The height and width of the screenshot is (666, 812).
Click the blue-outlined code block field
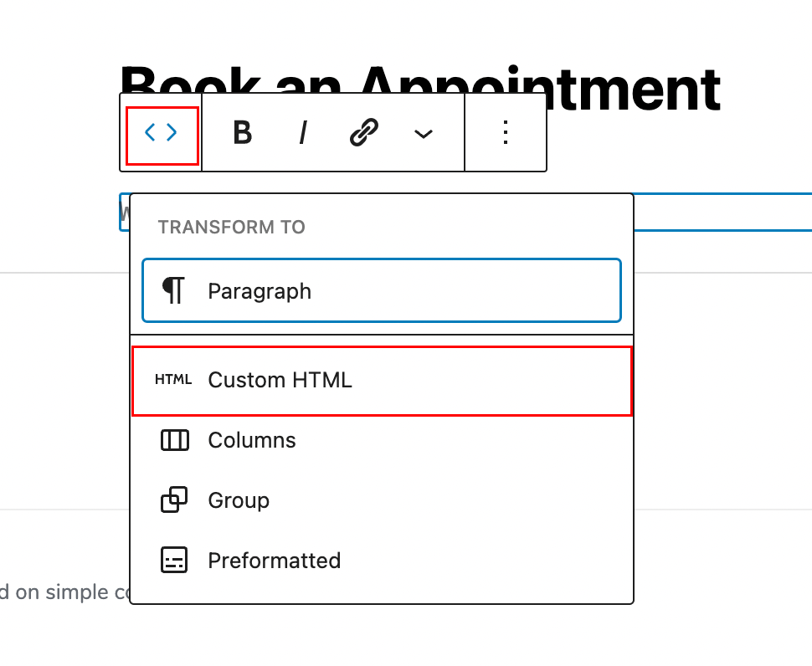[720, 213]
